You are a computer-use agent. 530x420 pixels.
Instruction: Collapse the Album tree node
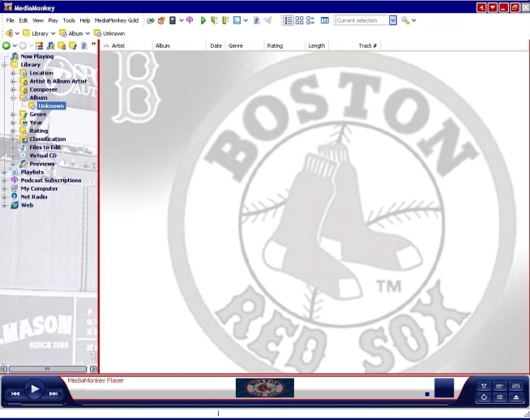[x=13, y=98]
